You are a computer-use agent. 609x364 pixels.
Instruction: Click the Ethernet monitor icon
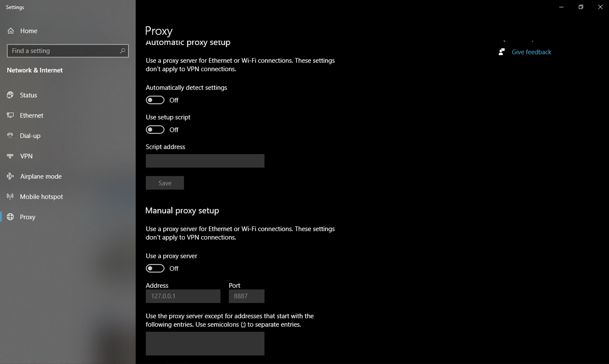[10, 115]
